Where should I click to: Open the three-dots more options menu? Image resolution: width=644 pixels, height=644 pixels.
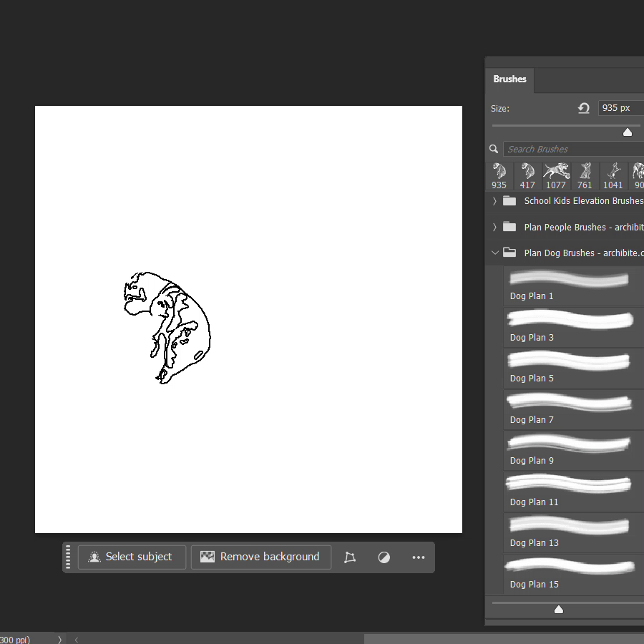click(419, 557)
